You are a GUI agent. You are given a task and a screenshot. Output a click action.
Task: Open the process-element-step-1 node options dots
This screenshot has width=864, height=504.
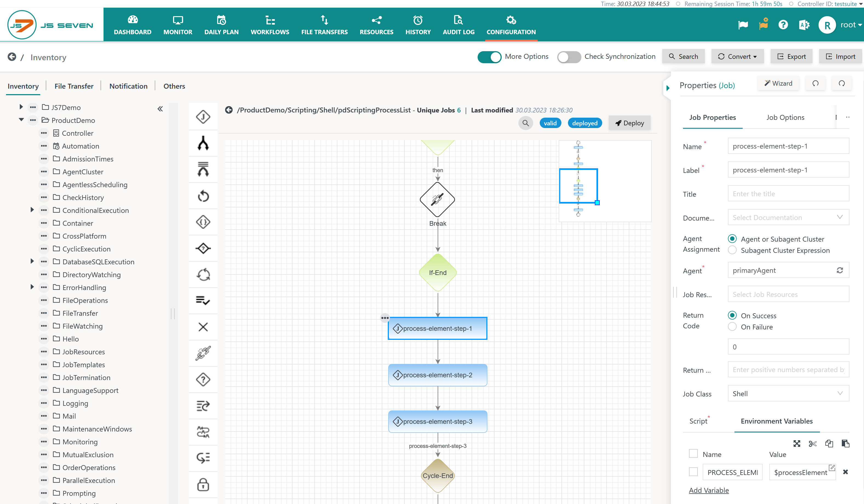[385, 318]
